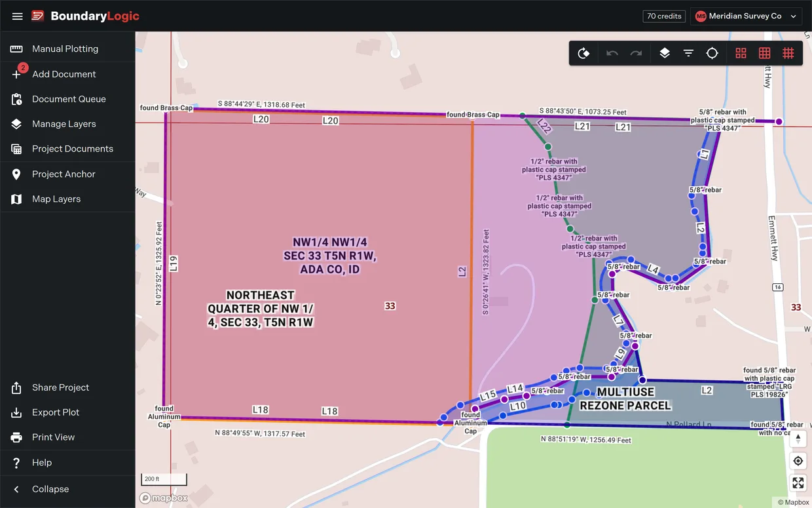Screen dimensions: 812x508
Task: Click the S 88°44'29" E, 1318.68 Feet bearing
Action: (262, 104)
